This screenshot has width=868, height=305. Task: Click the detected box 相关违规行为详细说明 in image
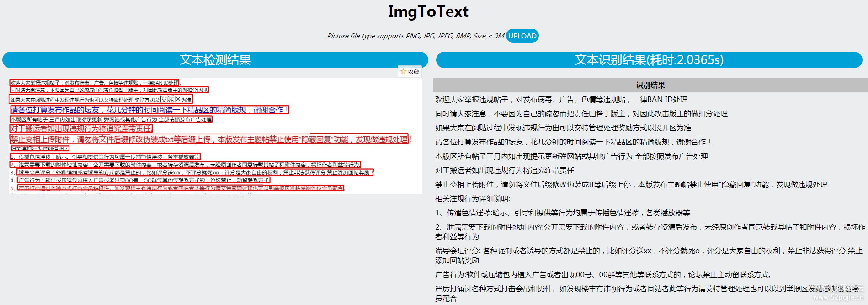[x=40, y=149]
